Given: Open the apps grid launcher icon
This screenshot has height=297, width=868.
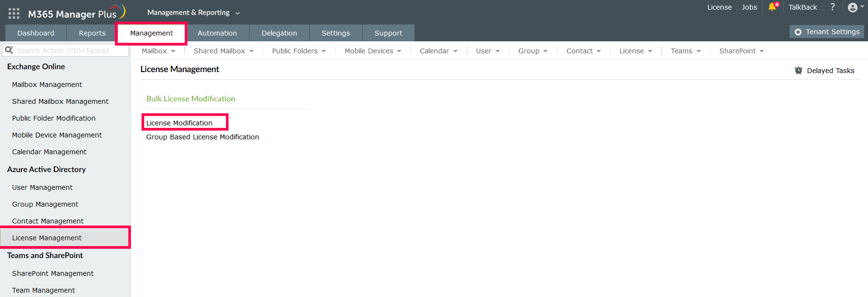Looking at the screenshot, I should 14,13.
